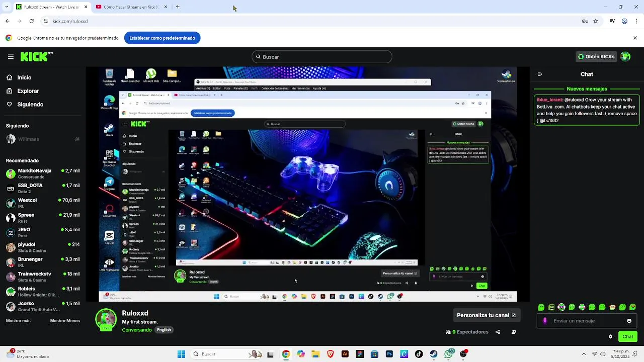Viewport: 644px width, 362px height.
Task: Bookmark page with star icon
Action: point(596,21)
